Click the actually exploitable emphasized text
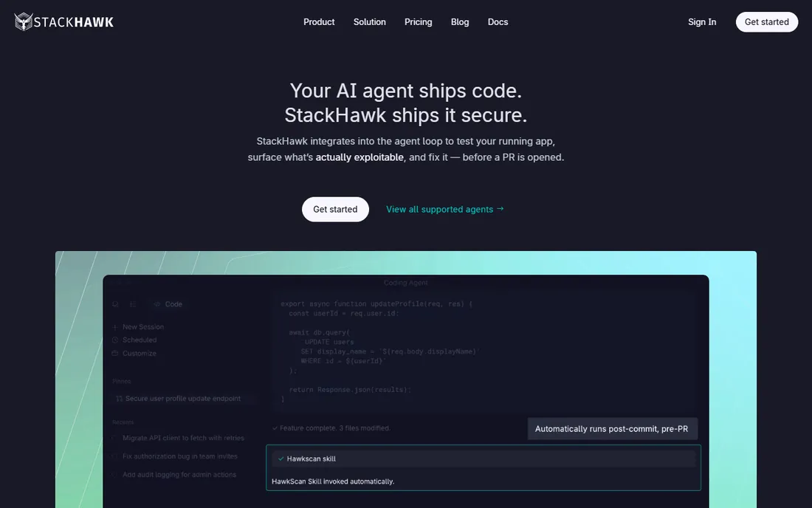 359,157
